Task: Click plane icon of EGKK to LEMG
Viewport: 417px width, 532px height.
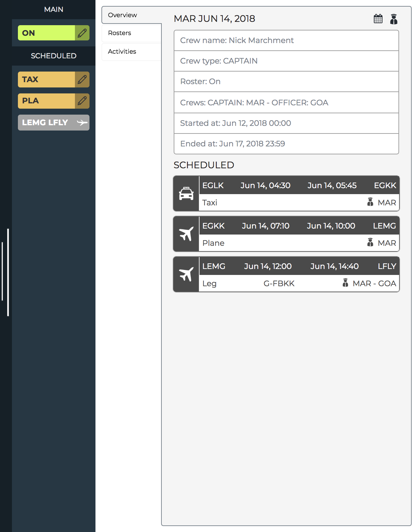Action: [186, 234]
